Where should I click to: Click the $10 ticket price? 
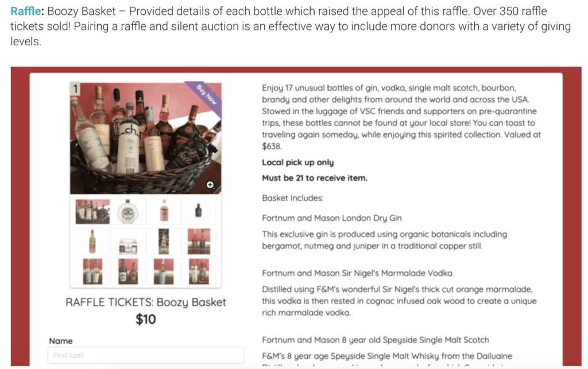[x=145, y=319]
